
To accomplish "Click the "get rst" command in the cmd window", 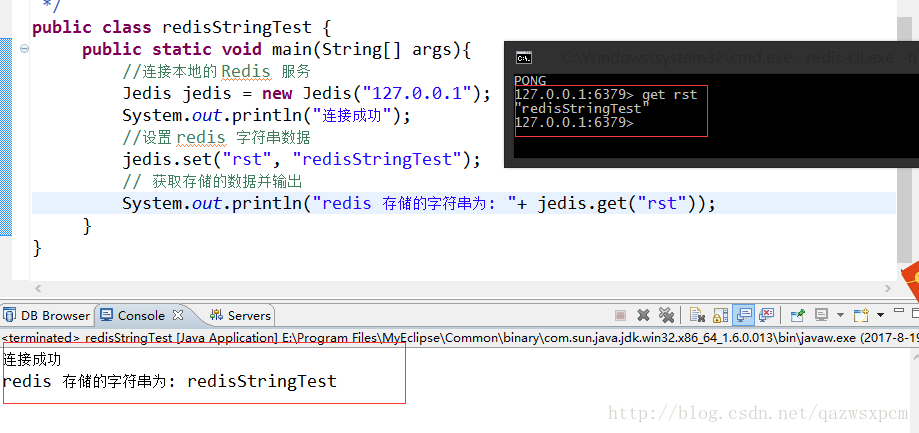I will pos(669,95).
